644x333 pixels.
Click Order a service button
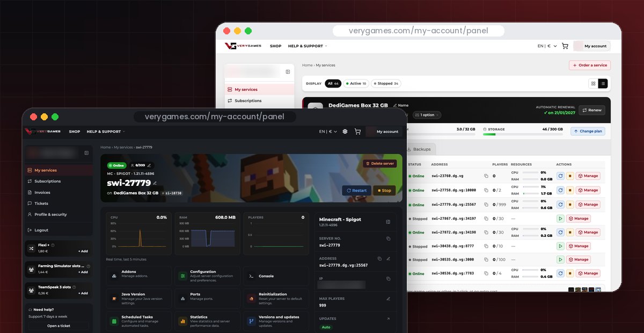(x=590, y=65)
